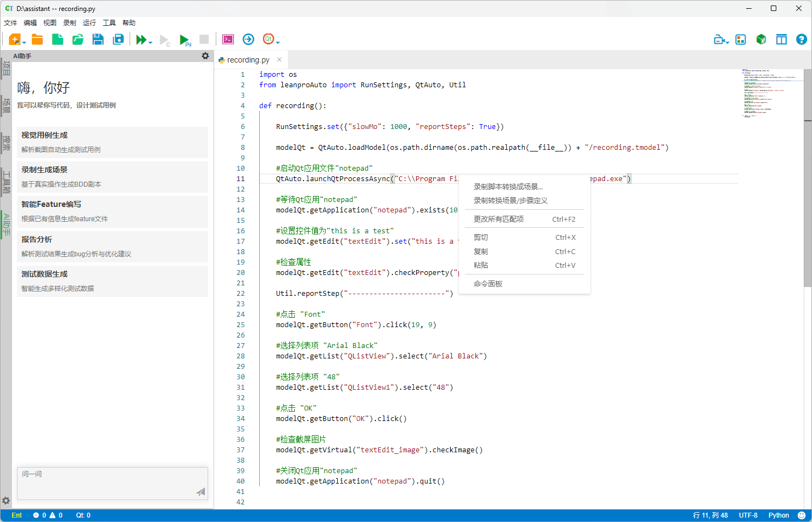The image size is (812, 522).
Task: Select 粘贴 in context menu
Action: pyautogui.click(x=524, y=265)
